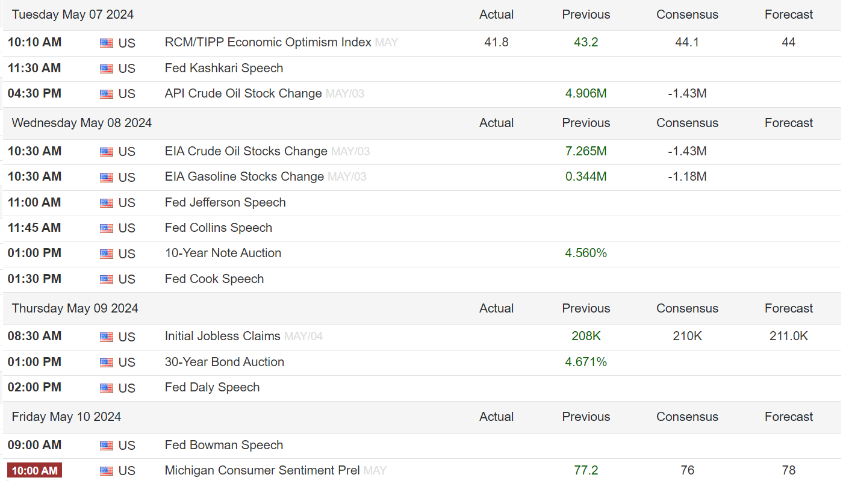This screenshot has height=504, width=846.
Task: Select the Fed Cook Speech entry
Action: 214,279
